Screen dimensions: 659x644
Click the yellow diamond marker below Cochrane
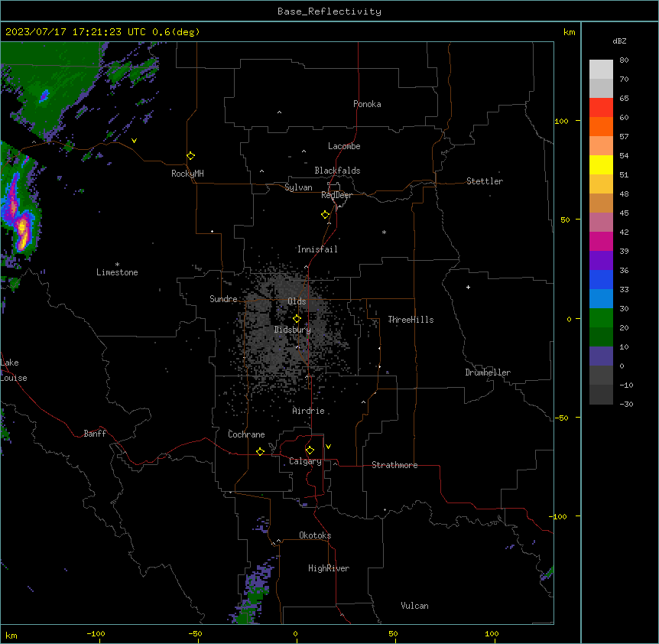tap(260, 451)
